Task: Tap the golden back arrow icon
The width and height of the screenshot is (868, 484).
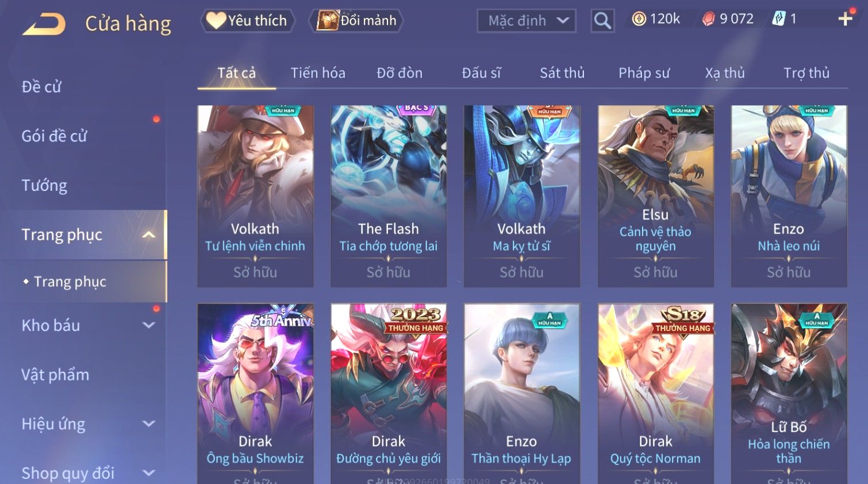Action: click(44, 24)
